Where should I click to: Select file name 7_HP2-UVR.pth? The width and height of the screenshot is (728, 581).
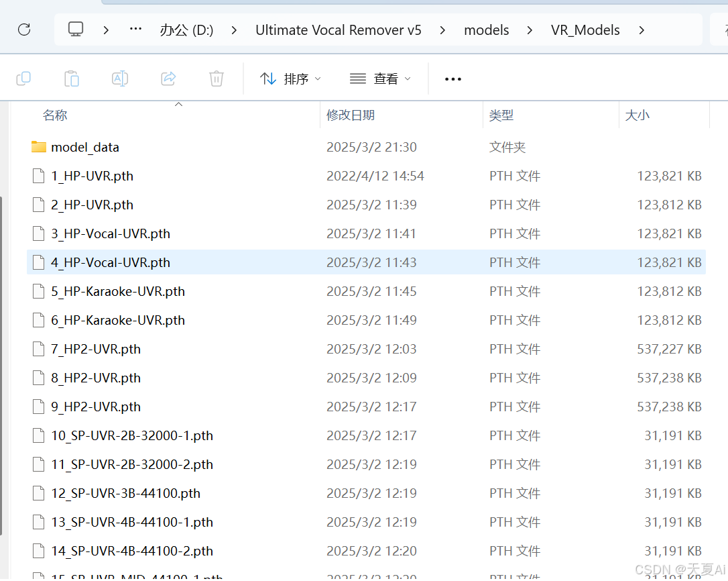pyautogui.click(x=96, y=349)
